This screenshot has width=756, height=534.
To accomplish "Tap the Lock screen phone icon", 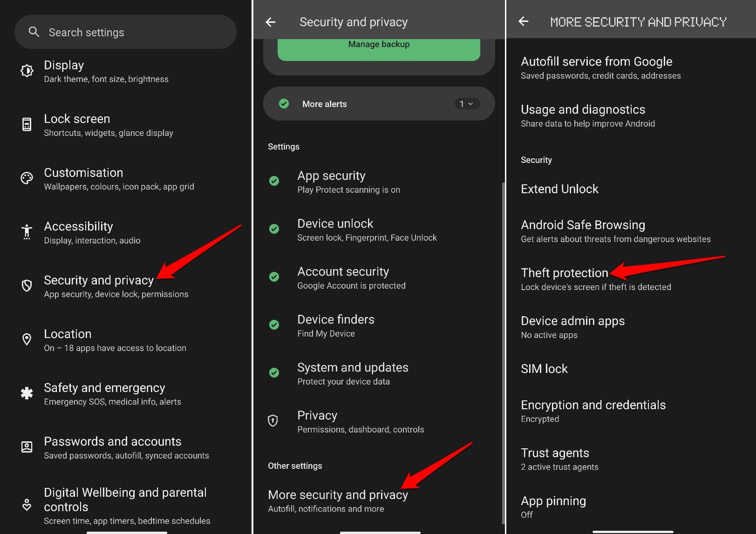I will pos(27,124).
